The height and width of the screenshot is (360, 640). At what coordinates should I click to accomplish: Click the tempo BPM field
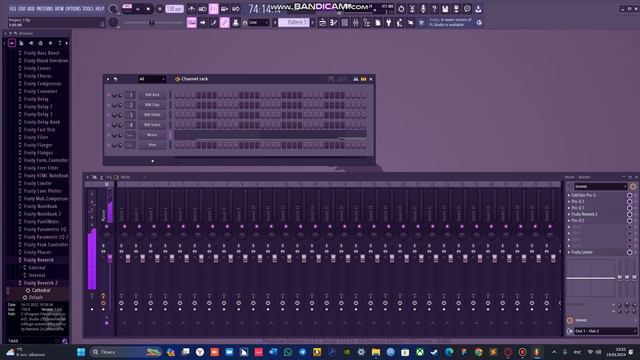pos(174,9)
